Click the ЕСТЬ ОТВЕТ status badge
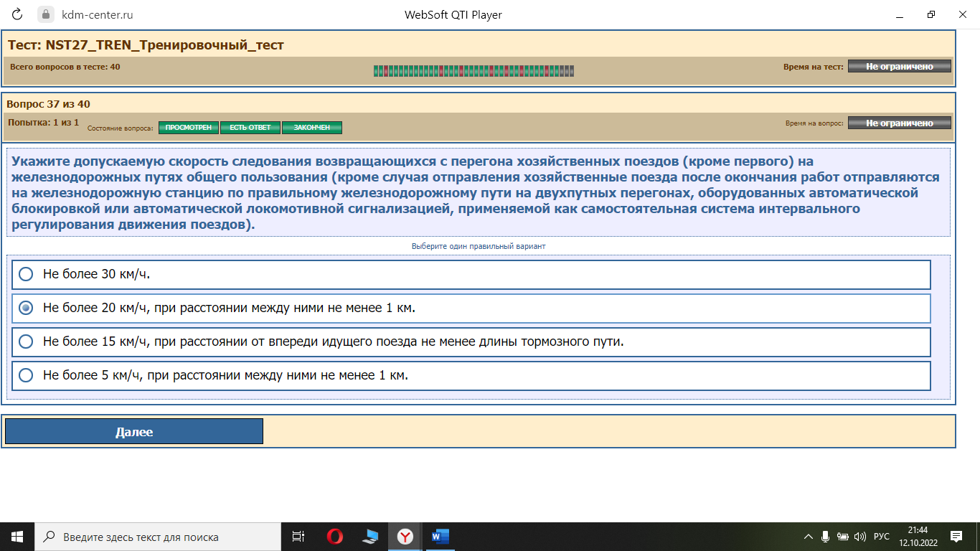Viewport: 980px width, 551px height. [x=250, y=128]
